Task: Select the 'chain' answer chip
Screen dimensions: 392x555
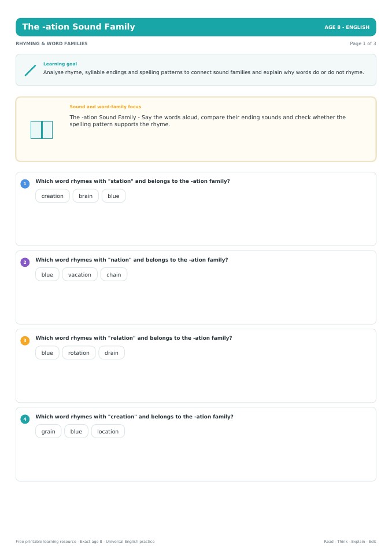Action: tap(114, 274)
